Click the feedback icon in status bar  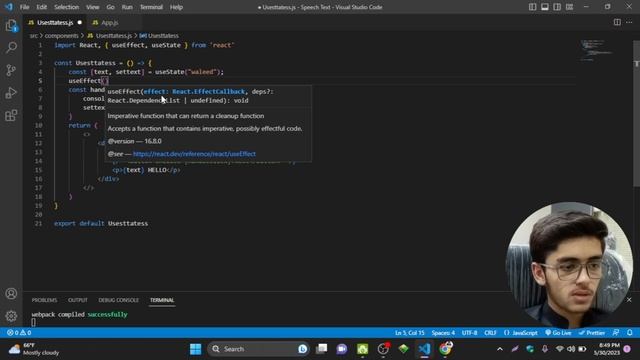pyautogui.click(x=616, y=333)
